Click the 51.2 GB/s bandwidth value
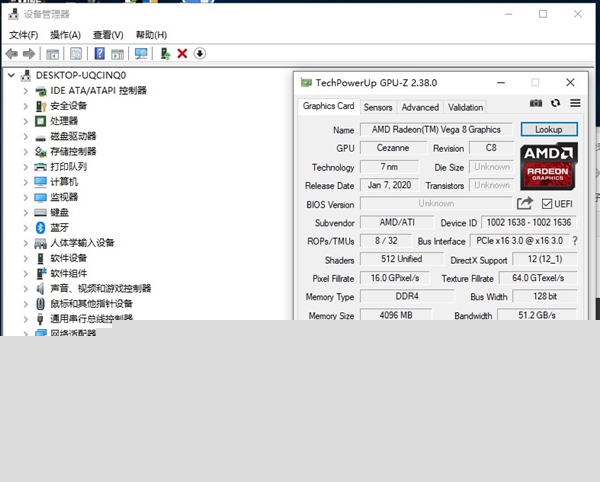The width and height of the screenshot is (600, 482). (x=537, y=315)
